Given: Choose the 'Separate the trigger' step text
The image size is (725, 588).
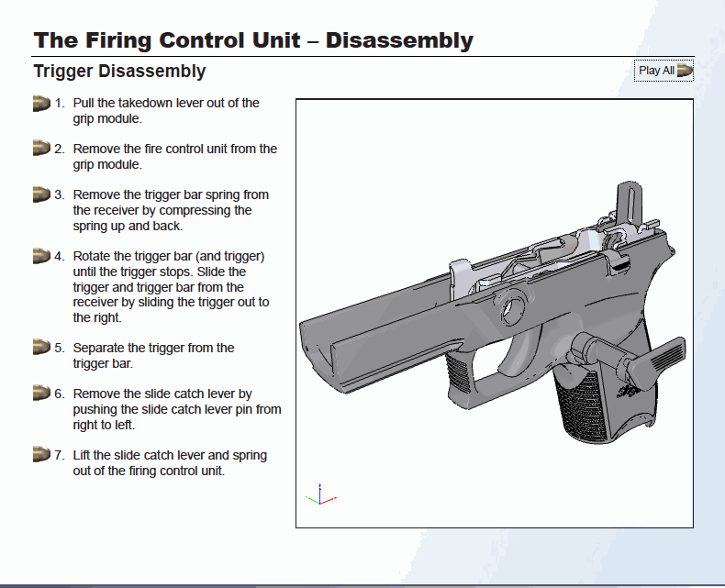Looking at the screenshot, I should [153, 355].
